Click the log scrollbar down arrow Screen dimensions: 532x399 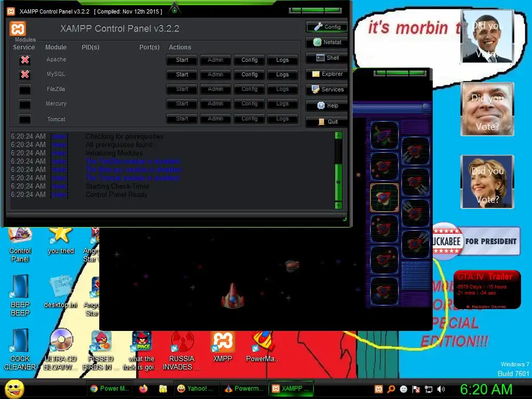click(x=338, y=205)
